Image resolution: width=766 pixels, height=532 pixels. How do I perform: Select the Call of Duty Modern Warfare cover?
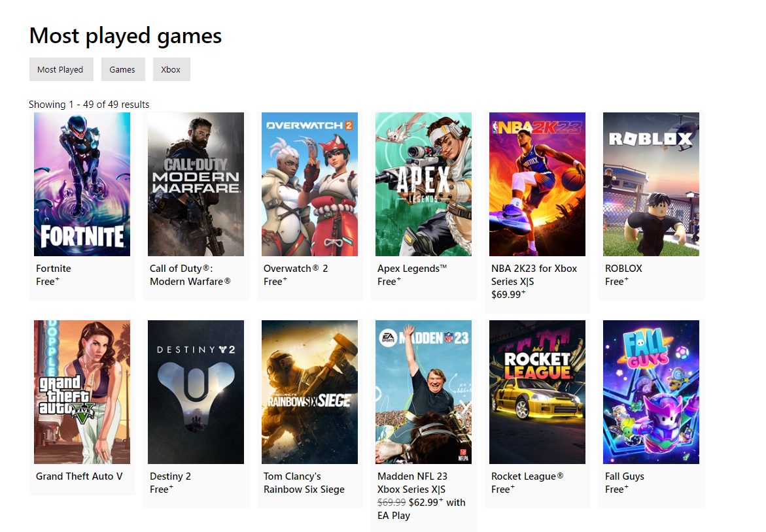[x=196, y=184]
